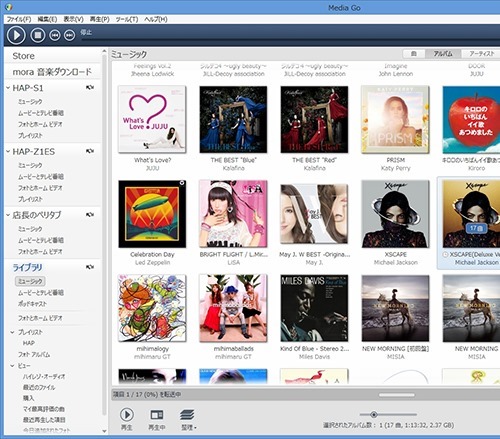The width and height of the screenshot is (500, 439).
Task: Select mihimalogy album cover
Action: (152, 308)
